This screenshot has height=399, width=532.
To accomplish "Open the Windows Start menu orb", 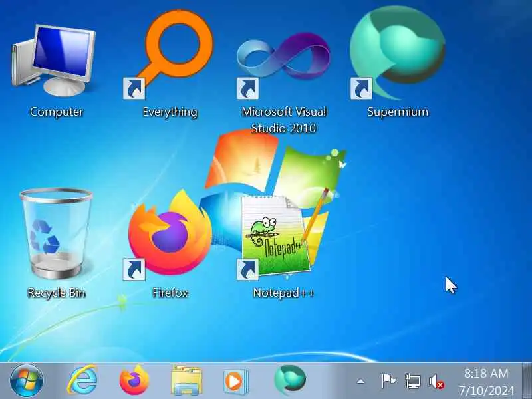I will [x=27, y=380].
